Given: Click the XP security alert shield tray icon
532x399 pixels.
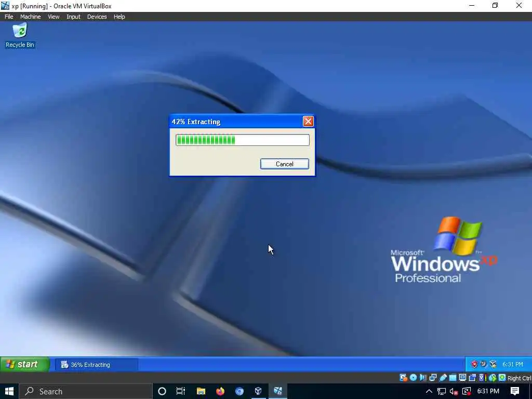Looking at the screenshot, I should pos(474,364).
